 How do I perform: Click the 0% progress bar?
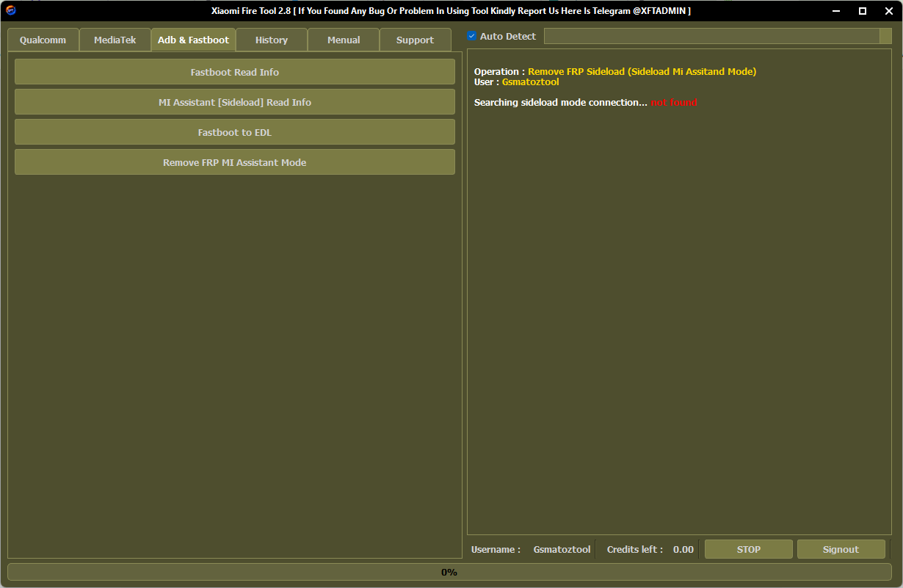[x=449, y=572]
